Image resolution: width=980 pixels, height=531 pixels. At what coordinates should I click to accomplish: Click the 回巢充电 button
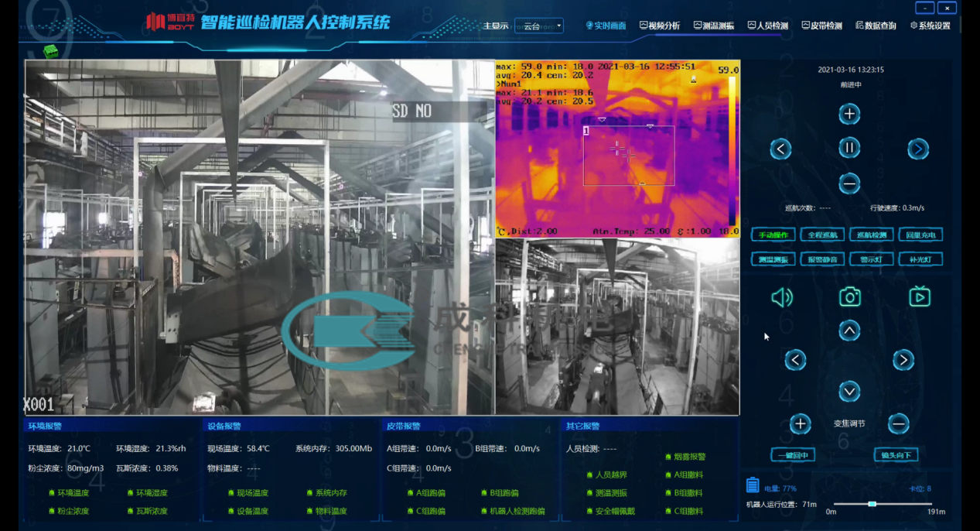[x=920, y=235]
